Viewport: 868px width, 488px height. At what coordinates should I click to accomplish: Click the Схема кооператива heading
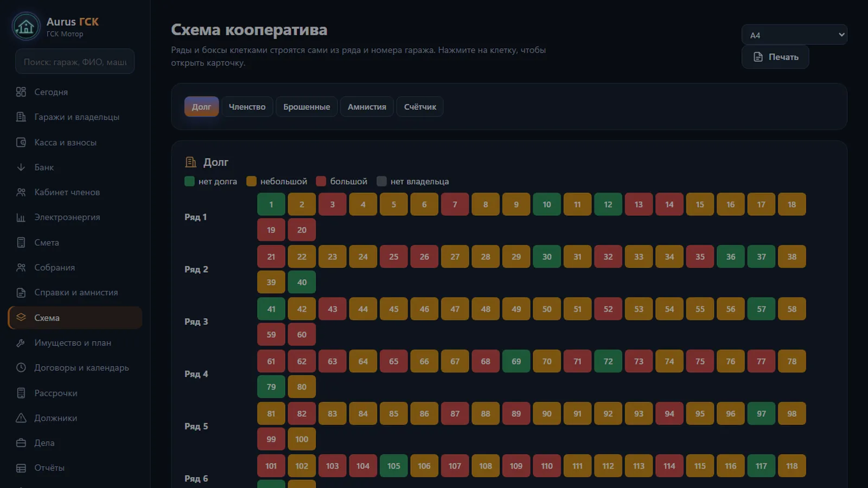(249, 30)
